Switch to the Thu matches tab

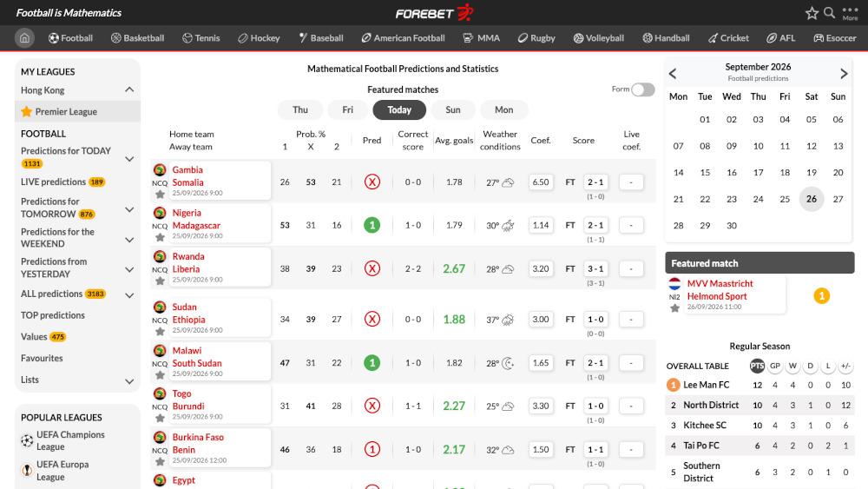[x=300, y=109]
